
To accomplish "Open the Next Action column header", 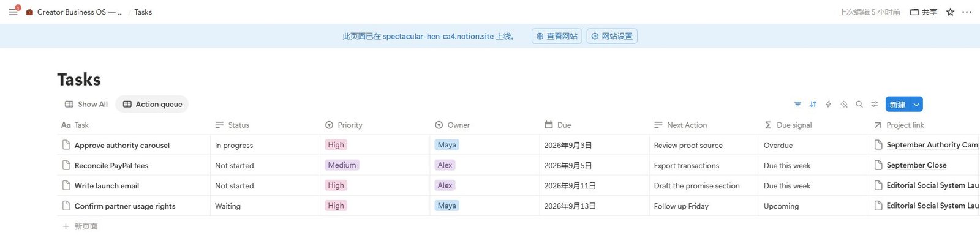I will pos(704,125).
